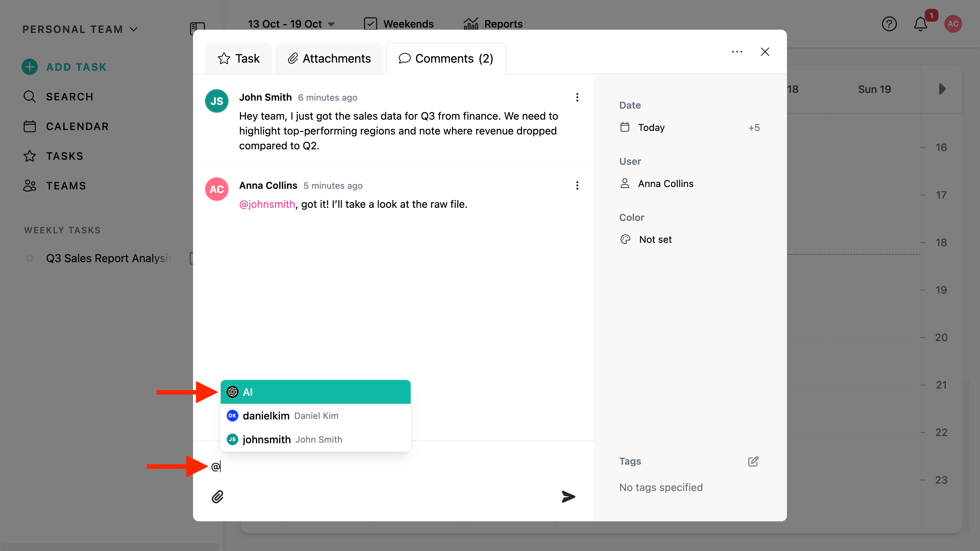The height and width of the screenshot is (551, 980).
Task: Click the help question mark icon
Action: pos(889,24)
